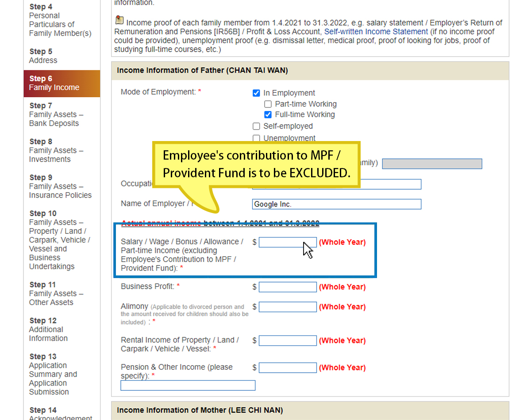Click inside the Business Profit field
This screenshot has height=420, width=531.
tap(288, 287)
